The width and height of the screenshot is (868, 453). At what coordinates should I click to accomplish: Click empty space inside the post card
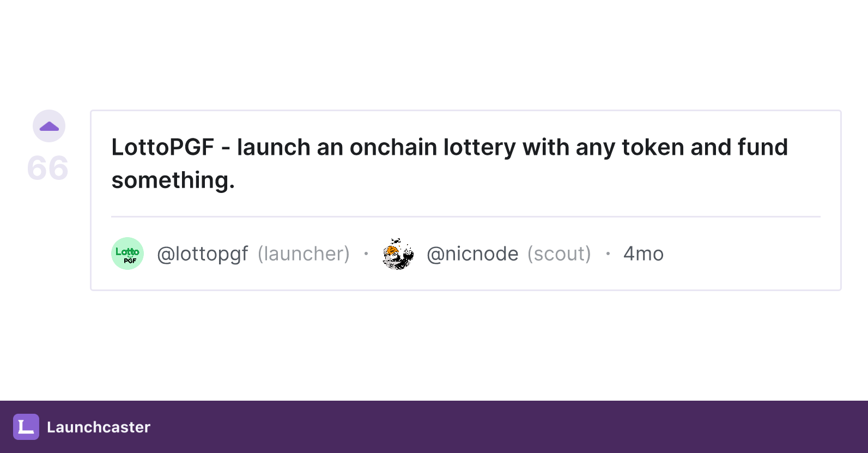tap(752, 254)
